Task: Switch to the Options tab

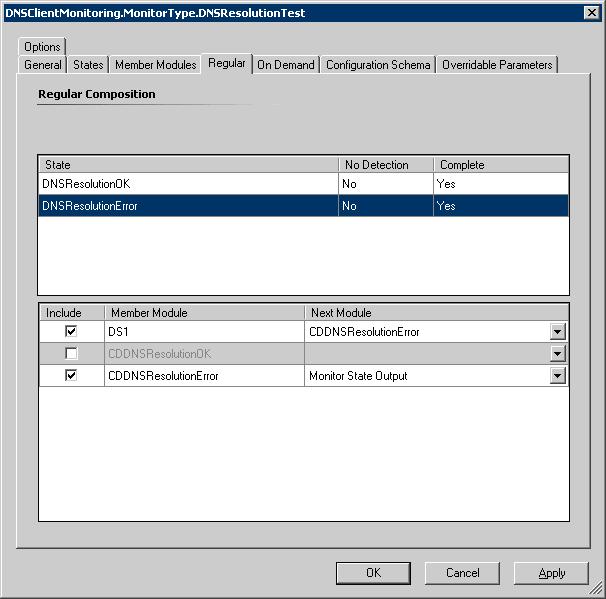Action: point(42,47)
